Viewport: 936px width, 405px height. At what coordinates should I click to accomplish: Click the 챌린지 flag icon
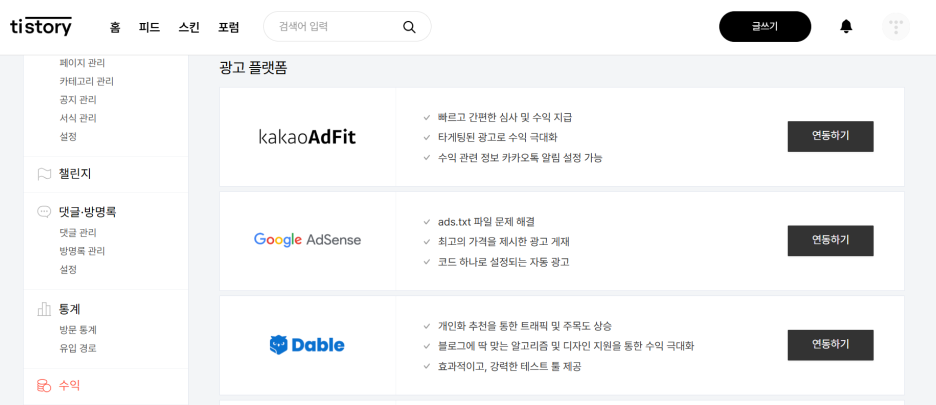click(44, 174)
